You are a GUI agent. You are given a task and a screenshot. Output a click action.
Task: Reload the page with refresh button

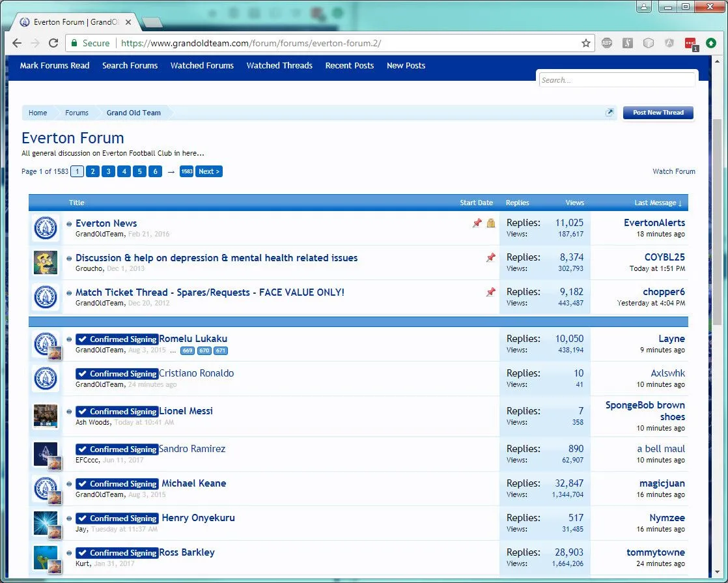click(x=53, y=43)
